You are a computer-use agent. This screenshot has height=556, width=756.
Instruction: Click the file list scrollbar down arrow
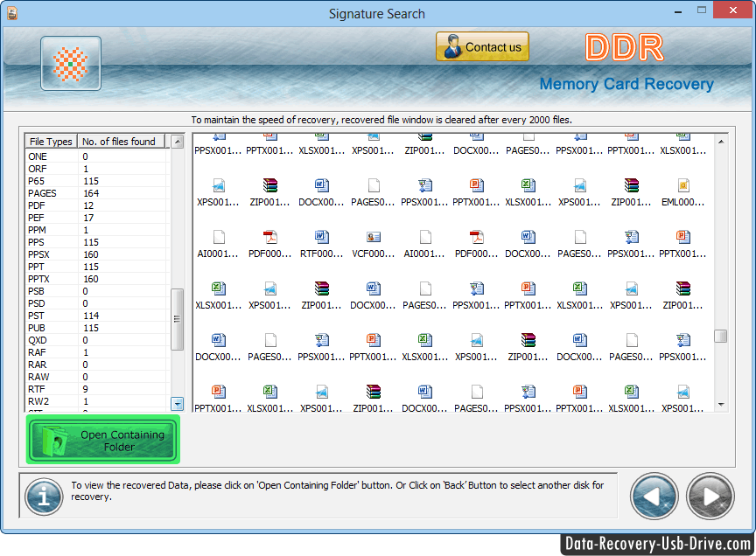coord(177,404)
